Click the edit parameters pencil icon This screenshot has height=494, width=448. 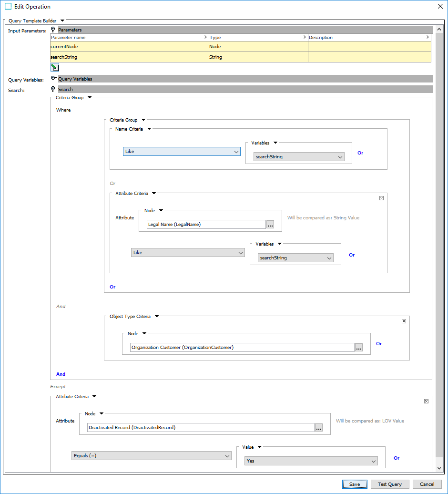point(54,67)
